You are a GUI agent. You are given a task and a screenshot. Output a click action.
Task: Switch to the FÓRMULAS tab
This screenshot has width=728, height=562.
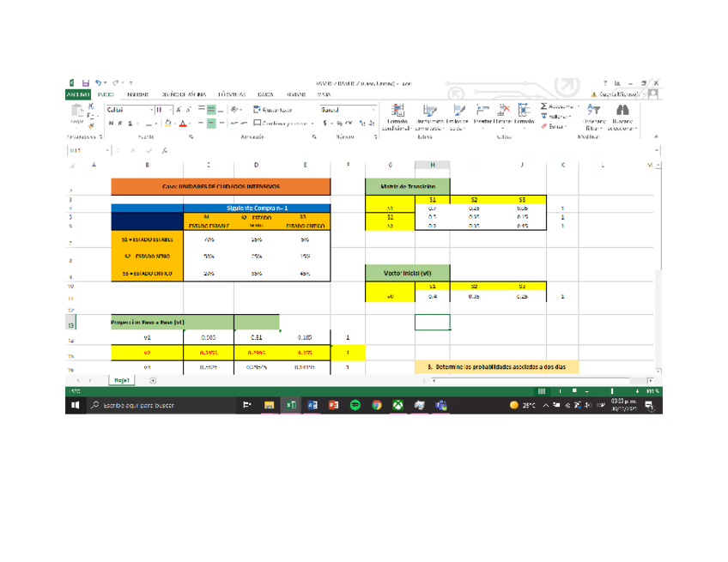pyautogui.click(x=232, y=94)
